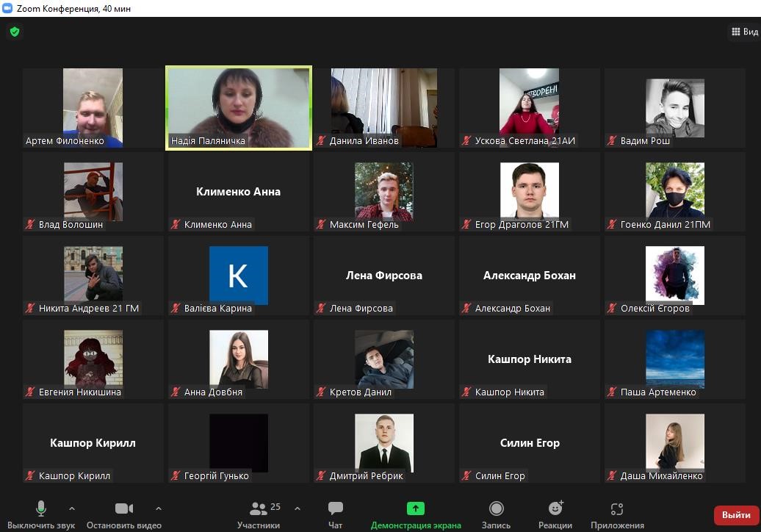The image size is (761, 532).
Task: Click muted mic icon on Паша Артеменко
Action: 612,392
